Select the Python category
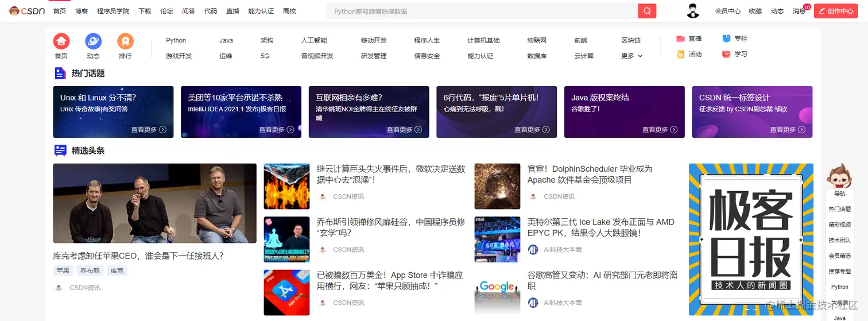This screenshot has height=321, width=868. pyautogui.click(x=176, y=40)
